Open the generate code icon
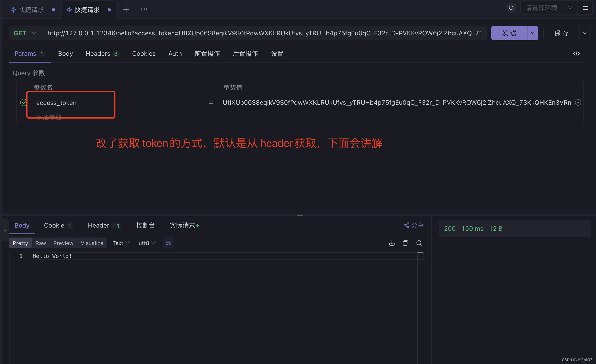 coord(576,53)
